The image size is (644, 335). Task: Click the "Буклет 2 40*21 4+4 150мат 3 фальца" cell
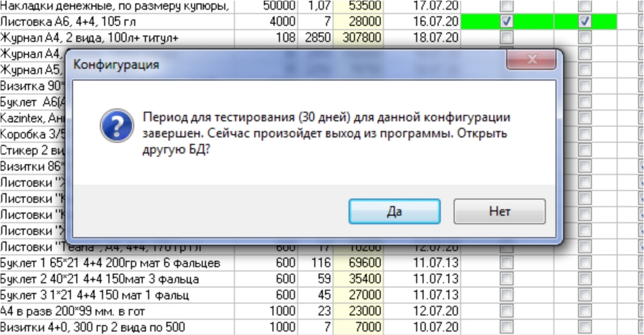click(x=123, y=280)
